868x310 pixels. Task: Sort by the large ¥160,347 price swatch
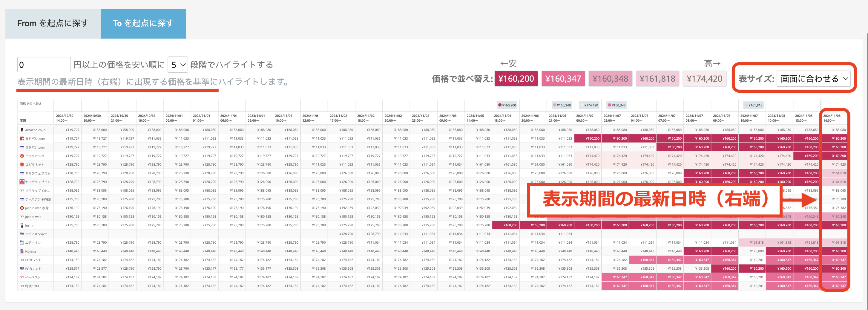pos(563,79)
